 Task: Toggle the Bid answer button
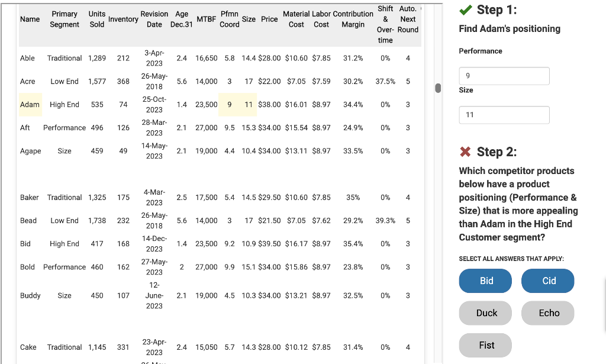tap(485, 281)
